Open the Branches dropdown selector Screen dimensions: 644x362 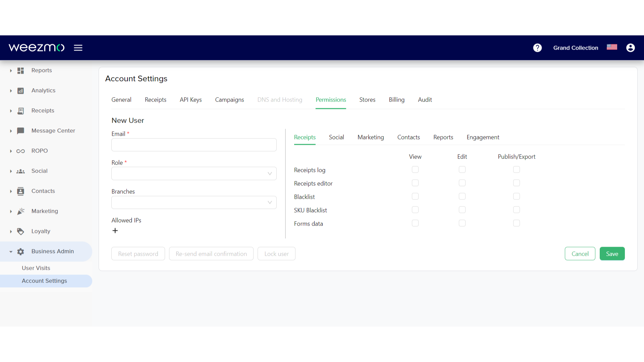tap(194, 202)
